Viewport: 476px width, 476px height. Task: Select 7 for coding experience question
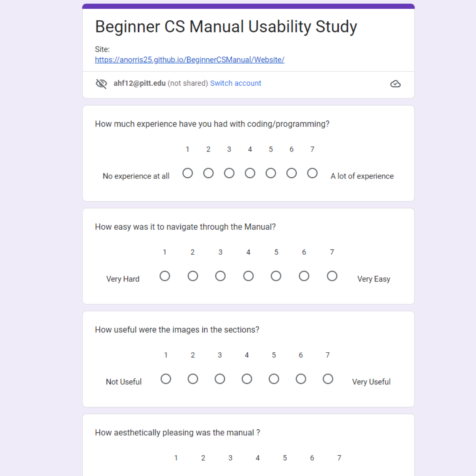pos(313,173)
